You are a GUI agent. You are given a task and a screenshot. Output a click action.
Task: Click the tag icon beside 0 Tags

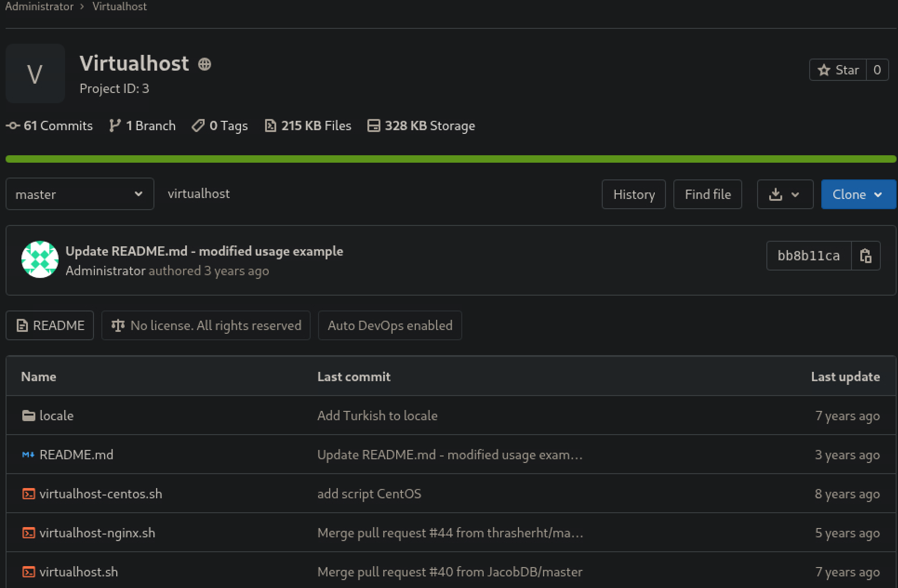coord(198,126)
